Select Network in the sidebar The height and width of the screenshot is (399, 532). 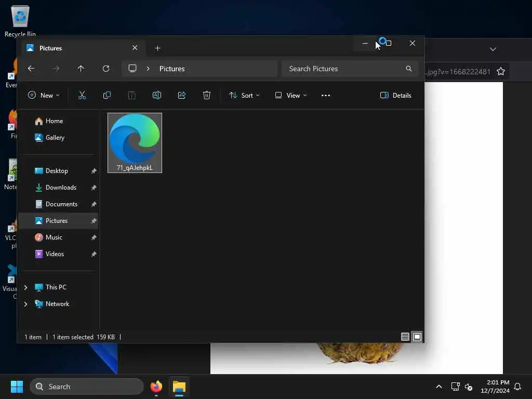(x=57, y=303)
